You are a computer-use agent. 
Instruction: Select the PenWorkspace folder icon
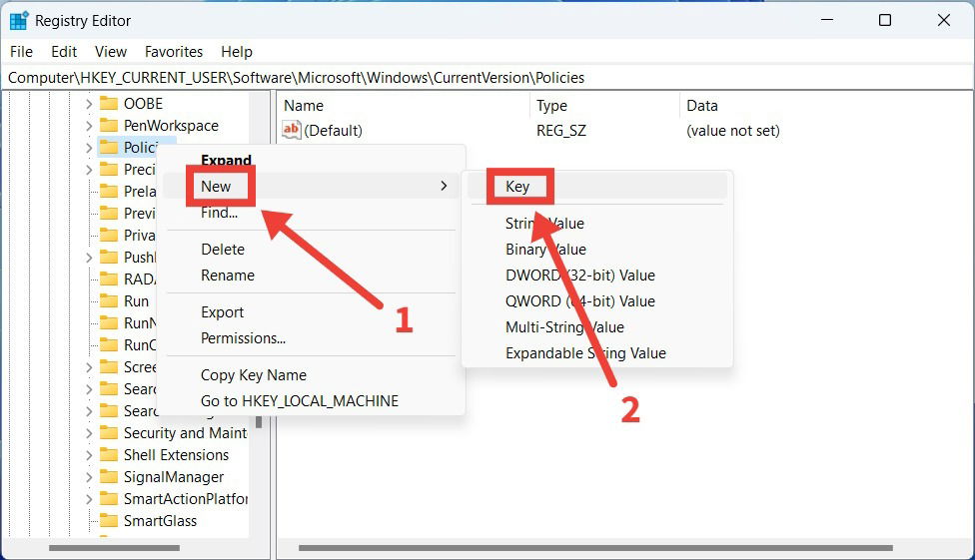[x=109, y=125]
